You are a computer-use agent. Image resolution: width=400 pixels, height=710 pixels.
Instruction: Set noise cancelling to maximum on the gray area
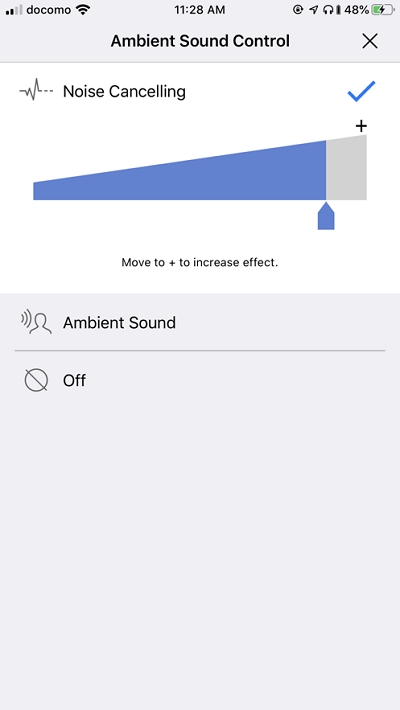pos(346,170)
